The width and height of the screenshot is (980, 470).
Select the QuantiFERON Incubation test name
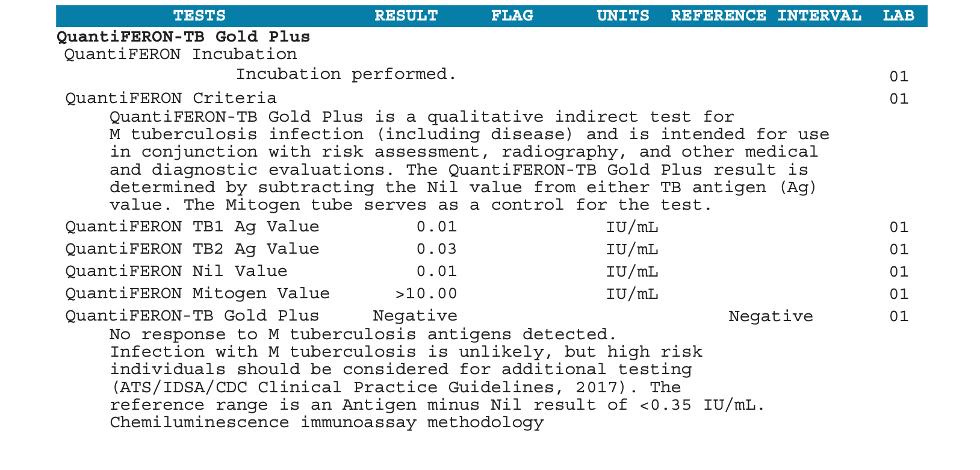pyautogui.click(x=181, y=54)
